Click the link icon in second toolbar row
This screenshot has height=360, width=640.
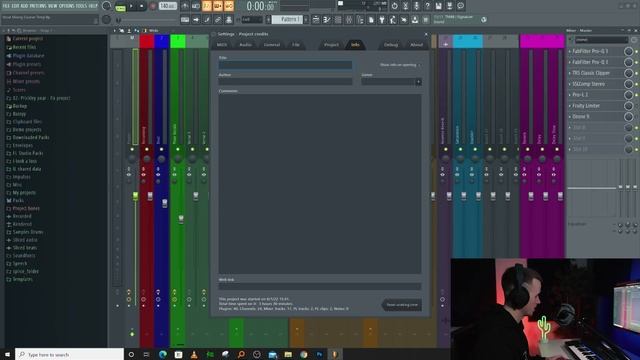pos(218,19)
